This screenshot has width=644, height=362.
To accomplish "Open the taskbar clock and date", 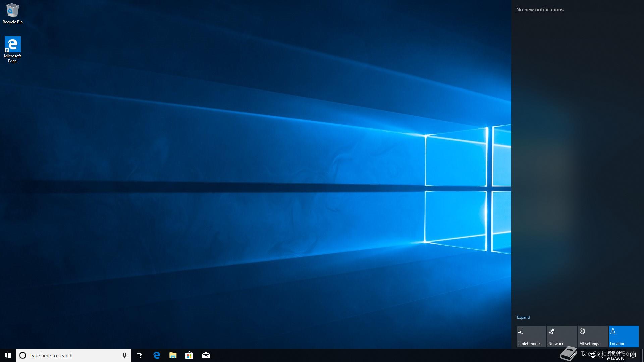I will (x=615, y=355).
